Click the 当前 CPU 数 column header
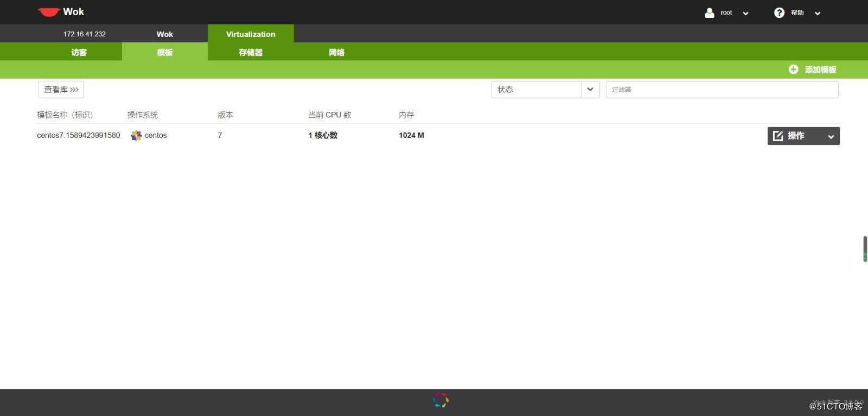The height and width of the screenshot is (416, 868). (x=330, y=115)
